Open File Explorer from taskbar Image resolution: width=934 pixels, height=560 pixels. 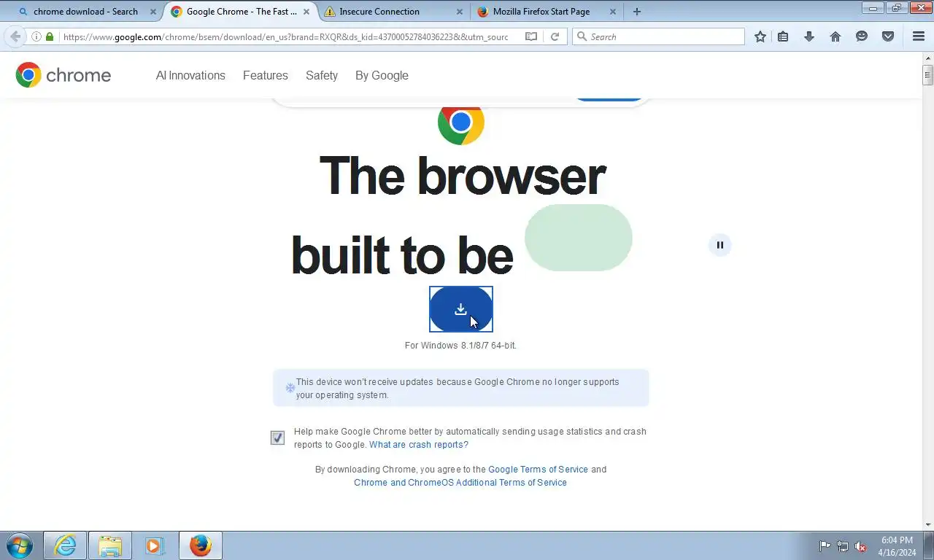(110, 545)
